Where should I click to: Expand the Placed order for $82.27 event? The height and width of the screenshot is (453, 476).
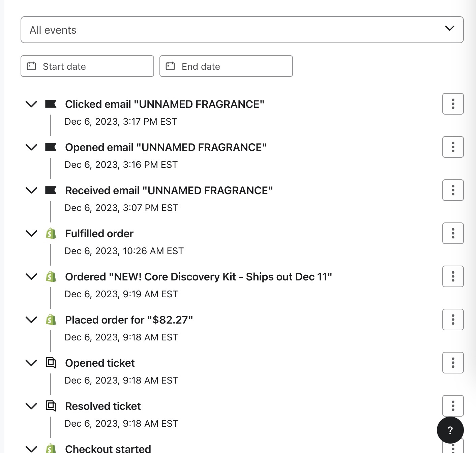pyautogui.click(x=31, y=320)
